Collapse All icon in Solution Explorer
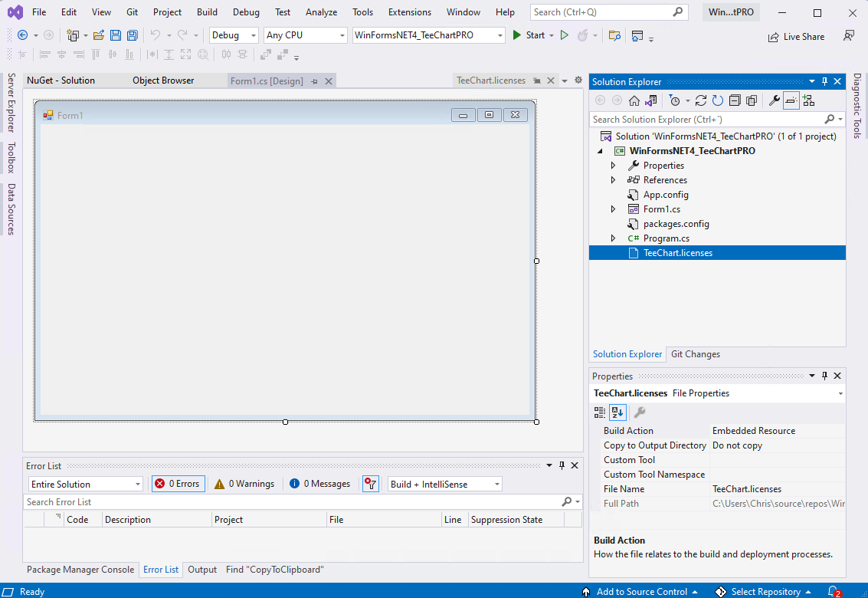The image size is (868, 598). click(x=735, y=100)
